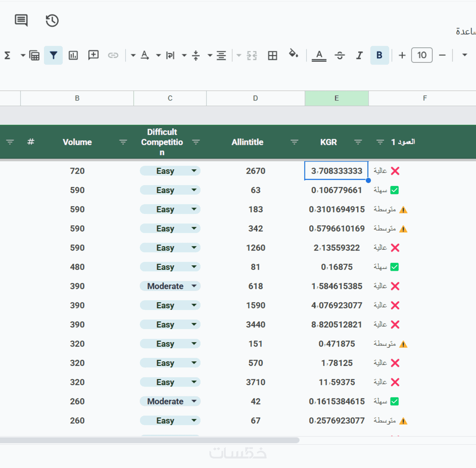Select column E header
The image size is (476, 468).
(337, 98)
